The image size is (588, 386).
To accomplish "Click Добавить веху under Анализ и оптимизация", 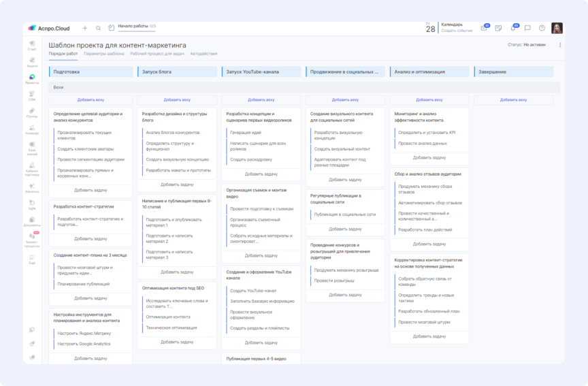I will pyautogui.click(x=429, y=100).
